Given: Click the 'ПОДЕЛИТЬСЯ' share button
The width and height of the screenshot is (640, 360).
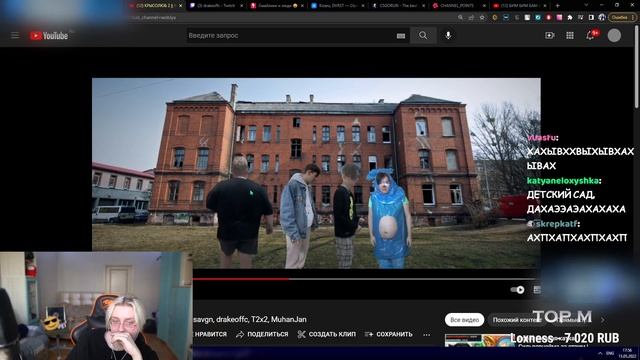Looking at the screenshot, I should (x=262, y=334).
